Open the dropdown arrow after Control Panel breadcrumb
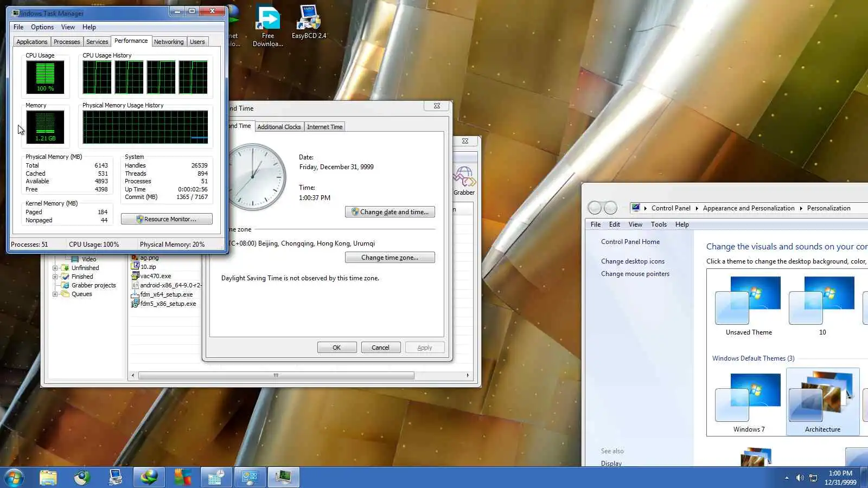The image size is (868, 488). point(697,208)
